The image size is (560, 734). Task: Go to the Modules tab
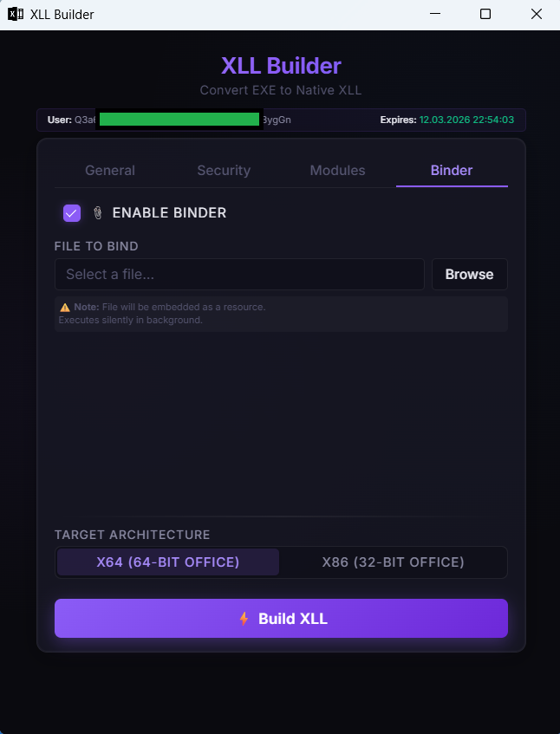(x=337, y=171)
